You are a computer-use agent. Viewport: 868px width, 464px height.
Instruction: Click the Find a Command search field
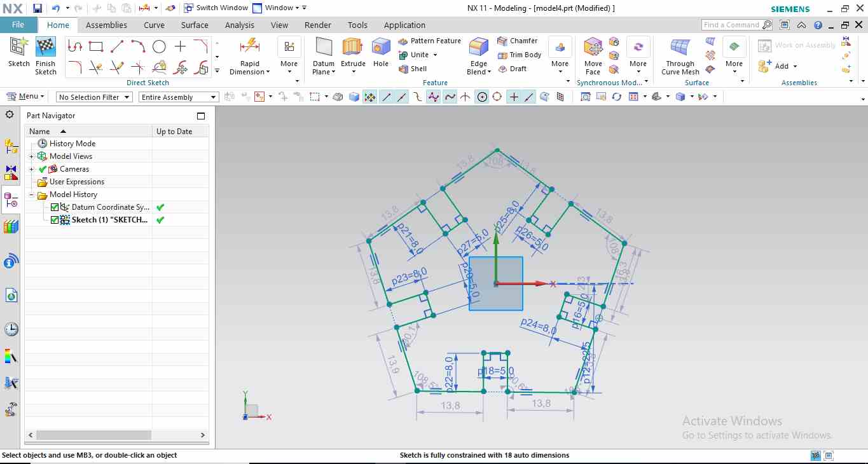[x=738, y=25]
